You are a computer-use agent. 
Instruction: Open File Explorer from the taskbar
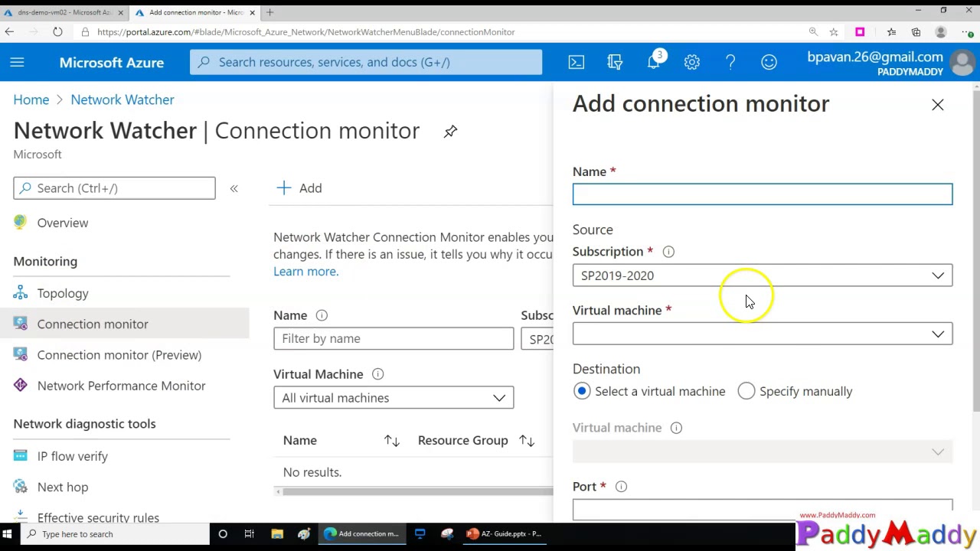[x=277, y=534]
